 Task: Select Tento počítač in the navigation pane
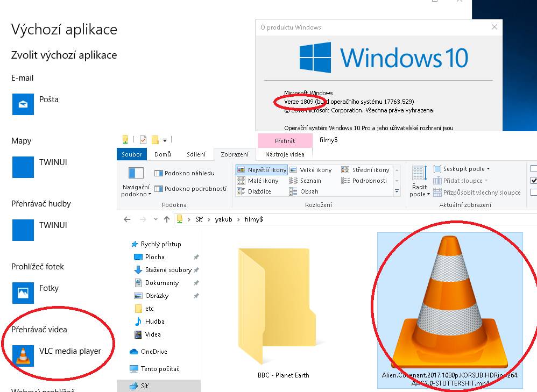154,369
